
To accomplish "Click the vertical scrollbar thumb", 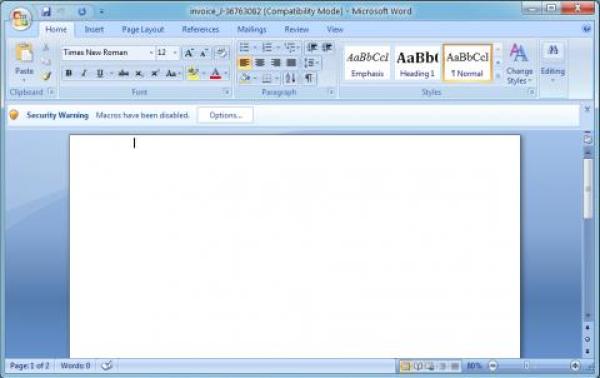I will click(588, 188).
